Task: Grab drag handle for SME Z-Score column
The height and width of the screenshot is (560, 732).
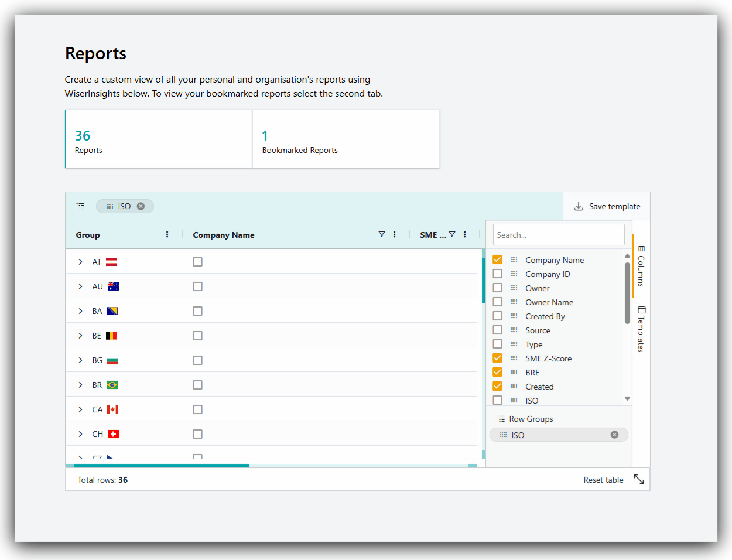Action: coord(514,358)
